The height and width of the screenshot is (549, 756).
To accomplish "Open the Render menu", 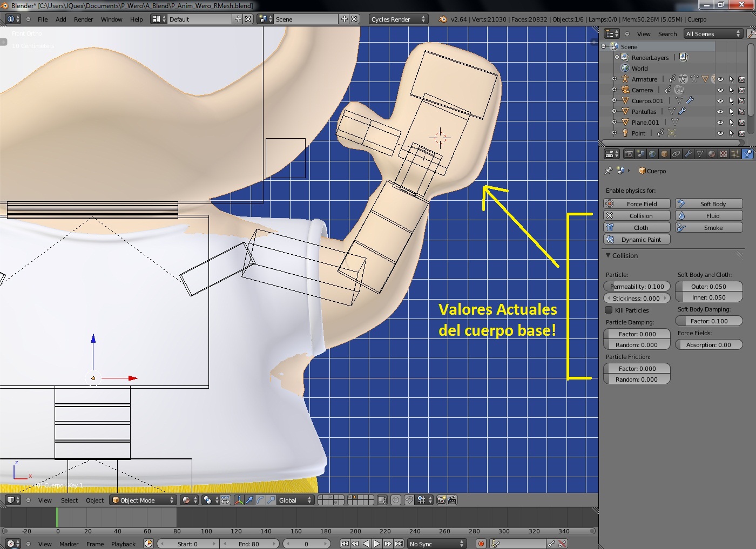I will pyautogui.click(x=83, y=19).
